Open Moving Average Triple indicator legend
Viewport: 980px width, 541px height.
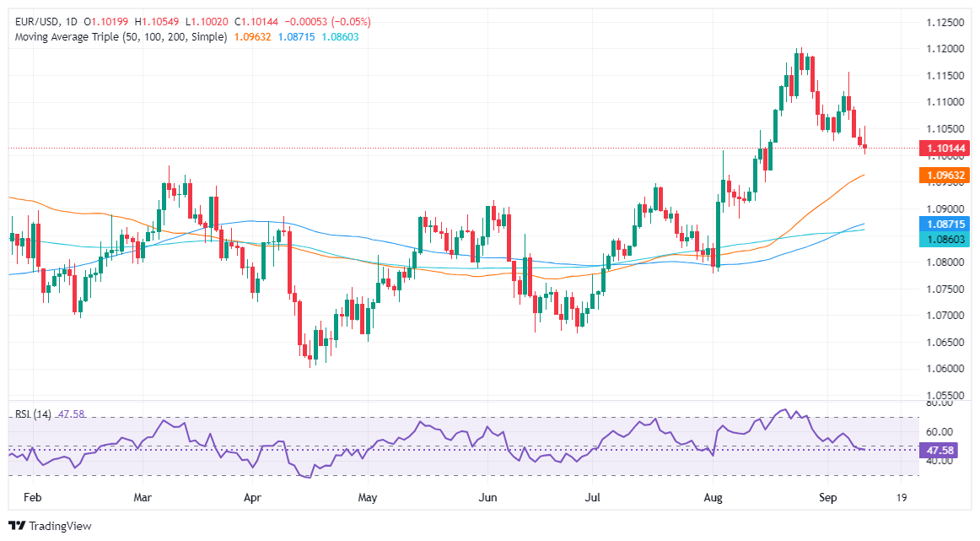[121, 37]
